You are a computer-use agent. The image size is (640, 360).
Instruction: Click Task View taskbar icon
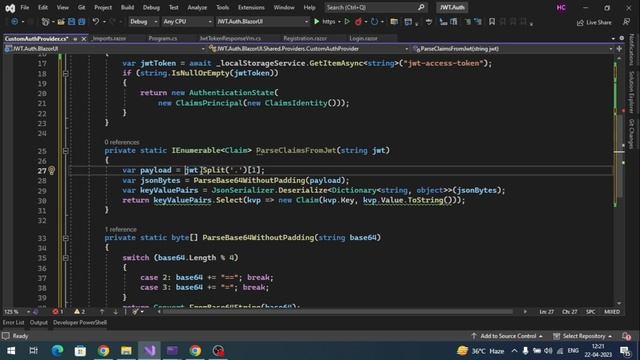pyautogui.click(x=34, y=351)
